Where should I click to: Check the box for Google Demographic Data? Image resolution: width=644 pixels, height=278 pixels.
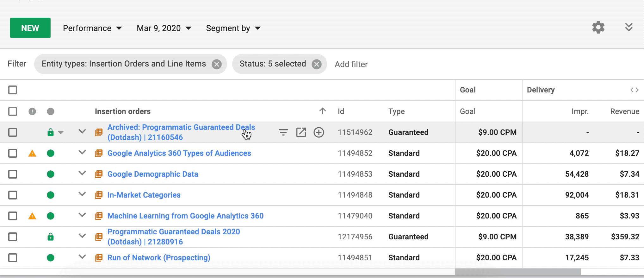[x=13, y=174]
